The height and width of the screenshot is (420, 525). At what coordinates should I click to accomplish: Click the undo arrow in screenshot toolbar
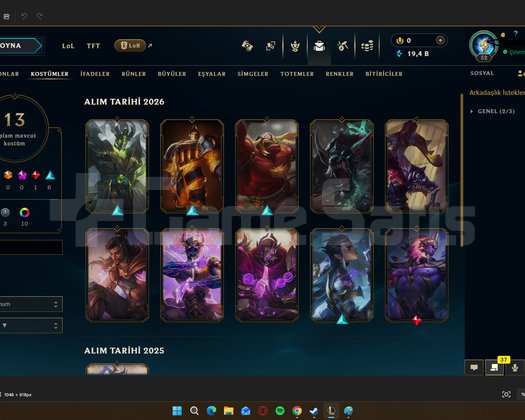24,16
